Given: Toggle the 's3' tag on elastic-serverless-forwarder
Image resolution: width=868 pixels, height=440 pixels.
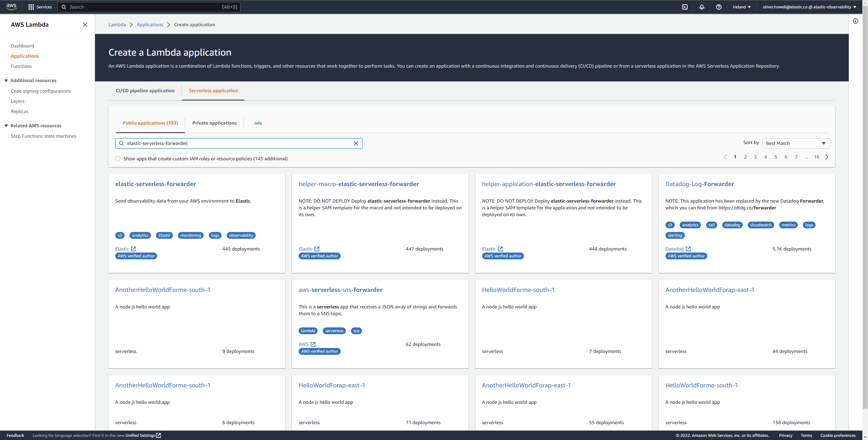Looking at the screenshot, I should 120,235.
